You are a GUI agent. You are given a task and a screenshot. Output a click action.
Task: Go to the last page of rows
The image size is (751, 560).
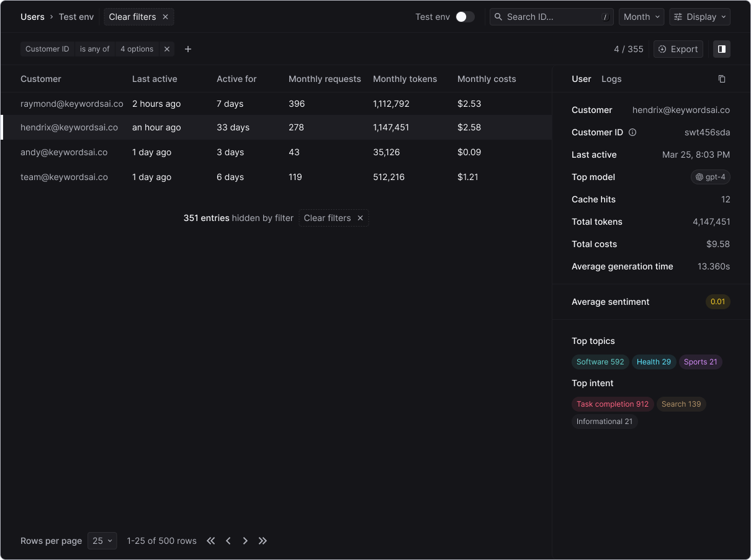click(x=263, y=541)
